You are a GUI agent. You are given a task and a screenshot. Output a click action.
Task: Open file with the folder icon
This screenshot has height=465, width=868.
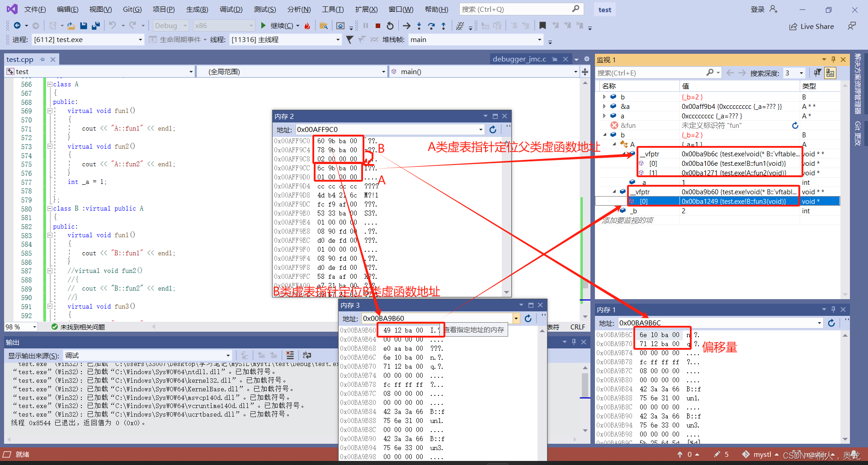pos(71,26)
